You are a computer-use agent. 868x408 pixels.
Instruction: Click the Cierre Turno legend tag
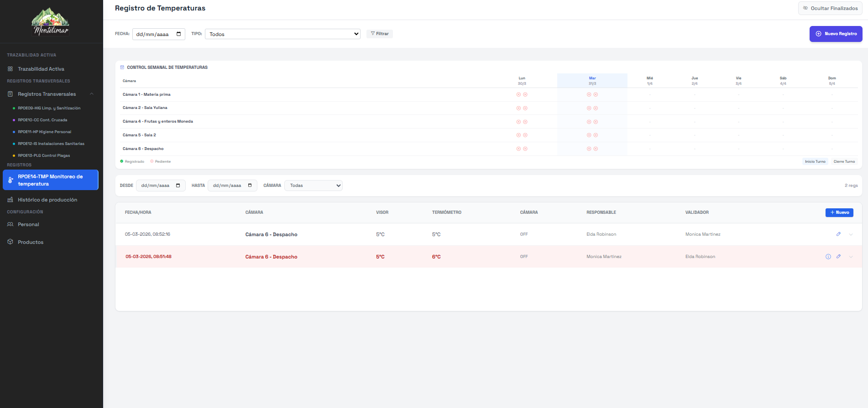pyautogui.click(x=844, y=161)
